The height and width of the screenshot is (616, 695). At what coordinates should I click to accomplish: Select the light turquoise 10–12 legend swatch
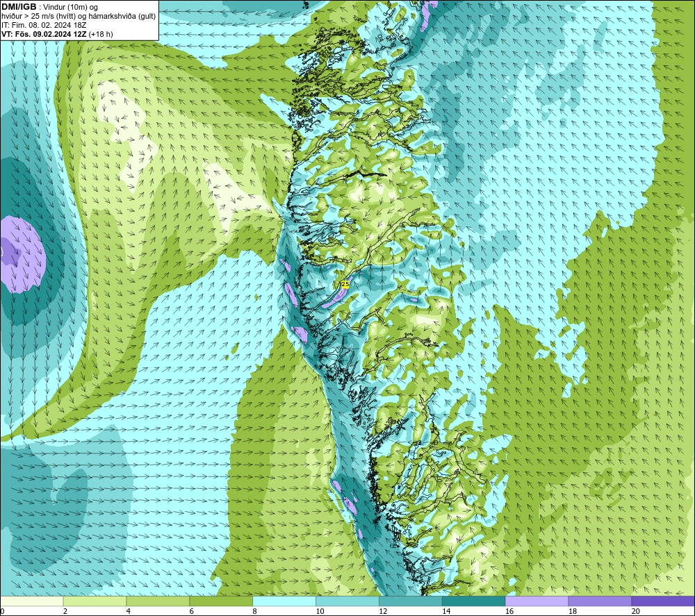coord(347,601)
